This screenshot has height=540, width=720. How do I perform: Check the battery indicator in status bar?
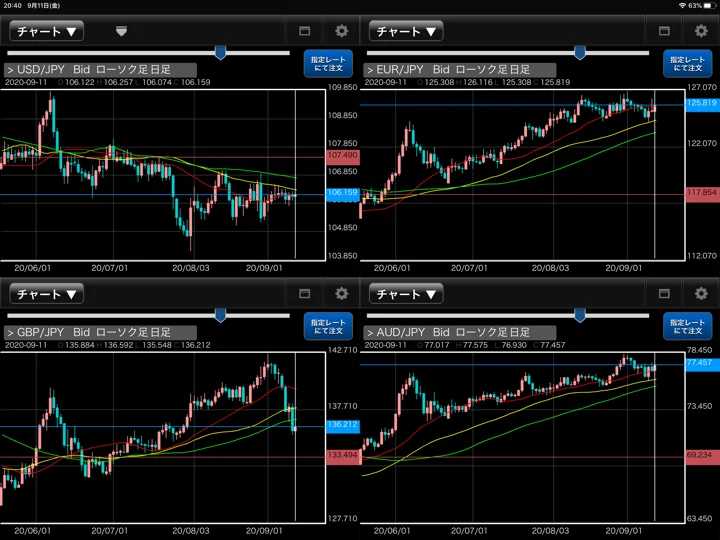(x=709, y=6)
